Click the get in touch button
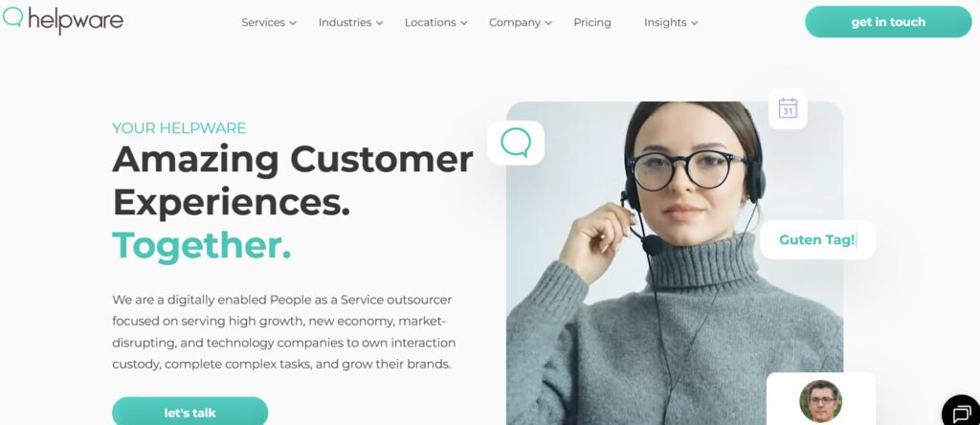The height and width of the screenshot is (425, 980). point(888,22)
